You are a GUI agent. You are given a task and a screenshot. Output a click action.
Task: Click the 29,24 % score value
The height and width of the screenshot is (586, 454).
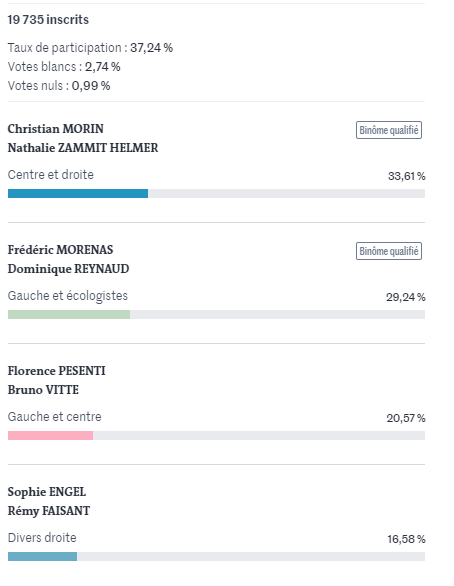coord(406,297)
